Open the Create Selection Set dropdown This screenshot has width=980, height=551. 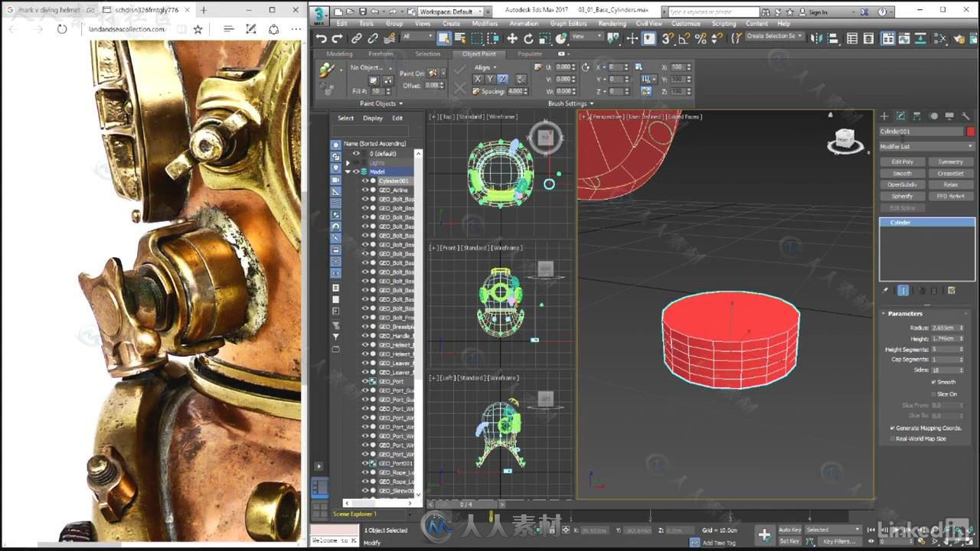[774, 37]
